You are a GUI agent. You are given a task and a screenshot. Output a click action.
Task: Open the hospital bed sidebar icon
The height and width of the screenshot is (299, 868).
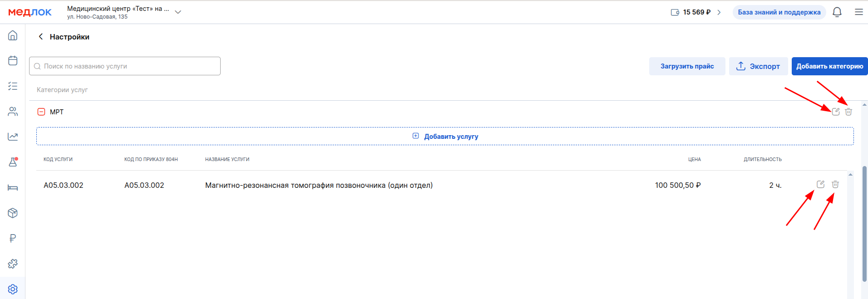(13, 188)
